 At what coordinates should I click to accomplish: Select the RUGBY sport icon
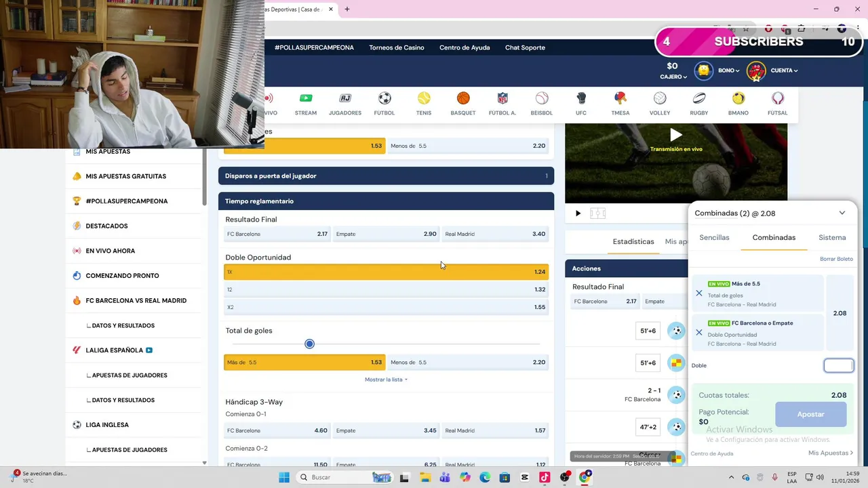click(x=699, y=104)
